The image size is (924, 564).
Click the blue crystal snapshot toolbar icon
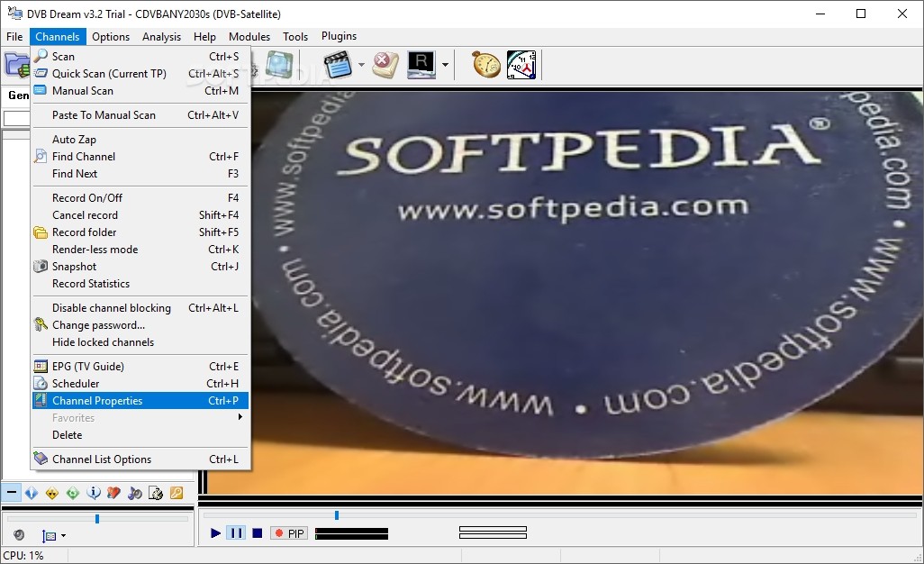tap(279, 64)
